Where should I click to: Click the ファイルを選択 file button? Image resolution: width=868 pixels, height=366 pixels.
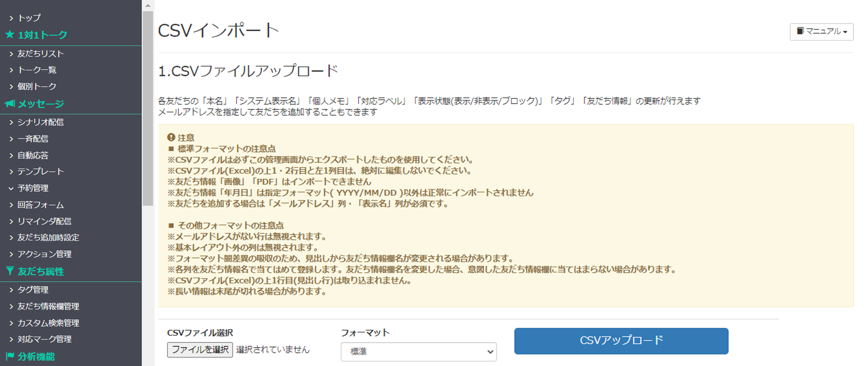pos(200,350)
